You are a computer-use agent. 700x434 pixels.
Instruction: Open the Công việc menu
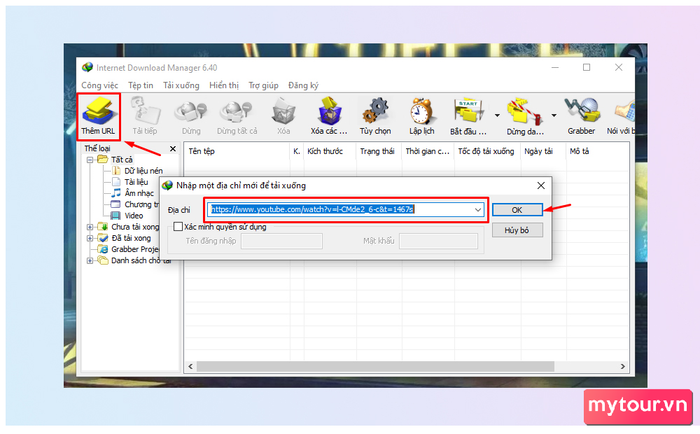click(100, 85)
